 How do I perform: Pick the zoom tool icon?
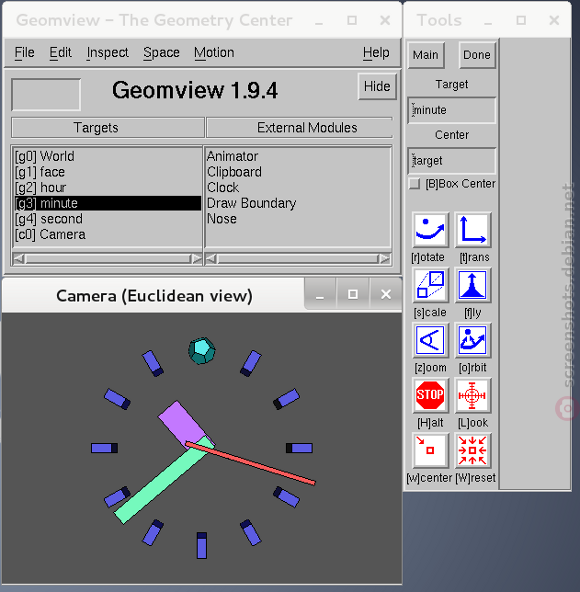pyautogui.click(x=430, y=340)
